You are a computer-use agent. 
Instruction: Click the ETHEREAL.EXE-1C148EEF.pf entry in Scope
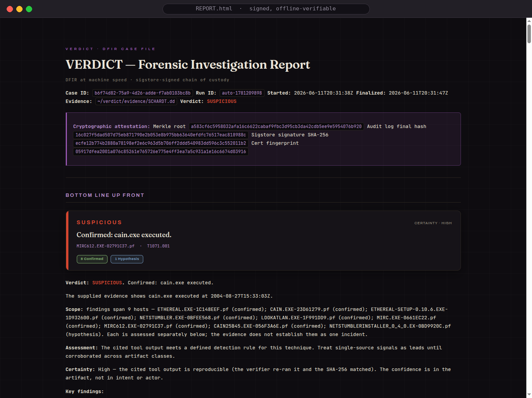[193, 309]
